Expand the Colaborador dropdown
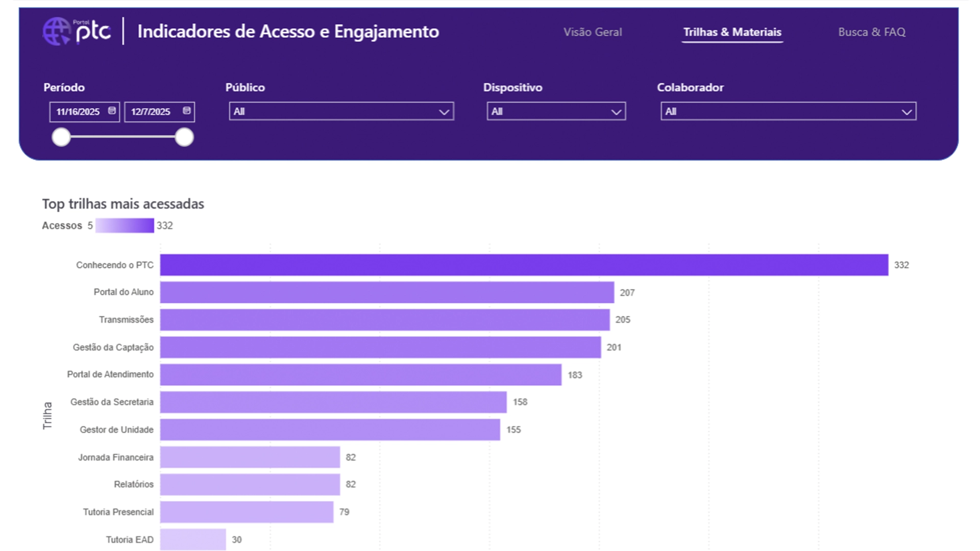The image size is (980, 551). click(789, 111)
